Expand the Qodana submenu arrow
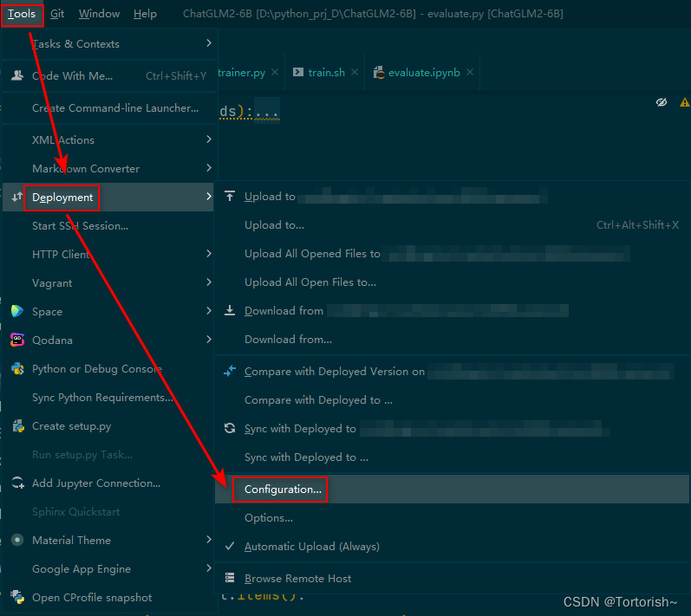Image resolution: width=691 pixels, height=616 pixels. [x=208, y=340]
